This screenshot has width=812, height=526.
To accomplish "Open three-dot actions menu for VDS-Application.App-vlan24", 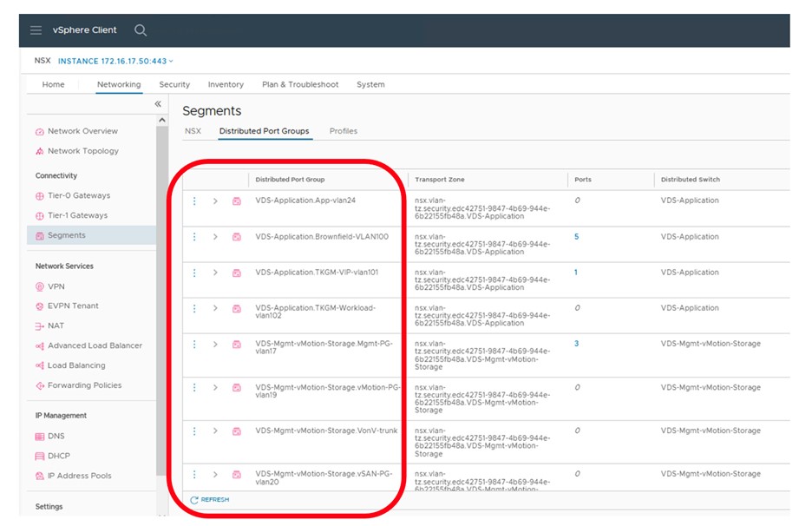I will click(x=194, y=201).
